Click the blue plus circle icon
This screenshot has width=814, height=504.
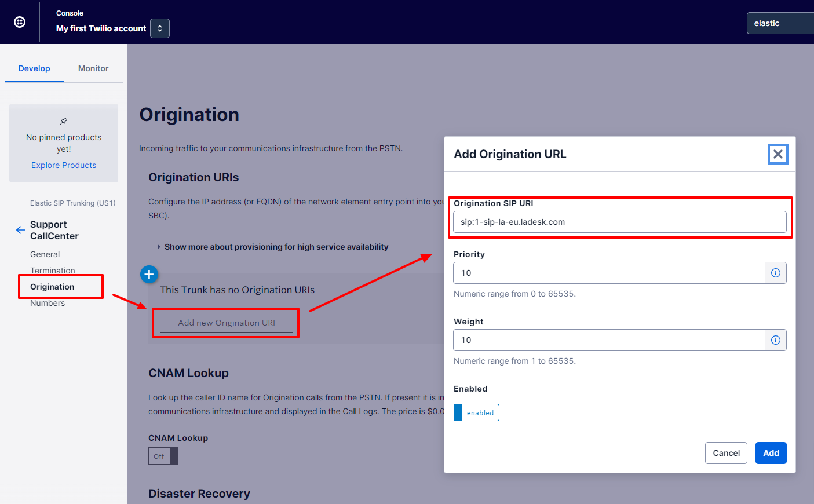coord(149,274)
